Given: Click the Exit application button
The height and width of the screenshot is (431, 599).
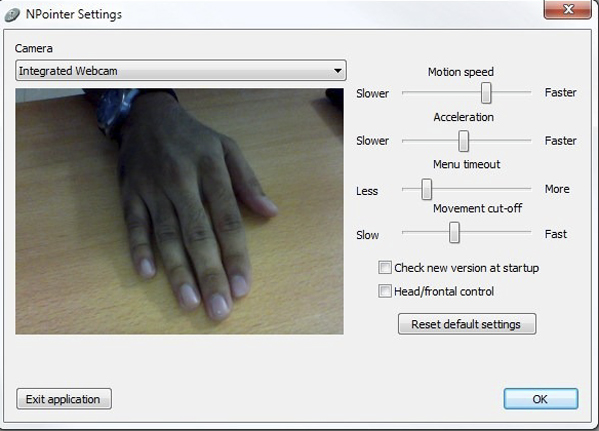Looking at the screenshot, I should 64,399.
